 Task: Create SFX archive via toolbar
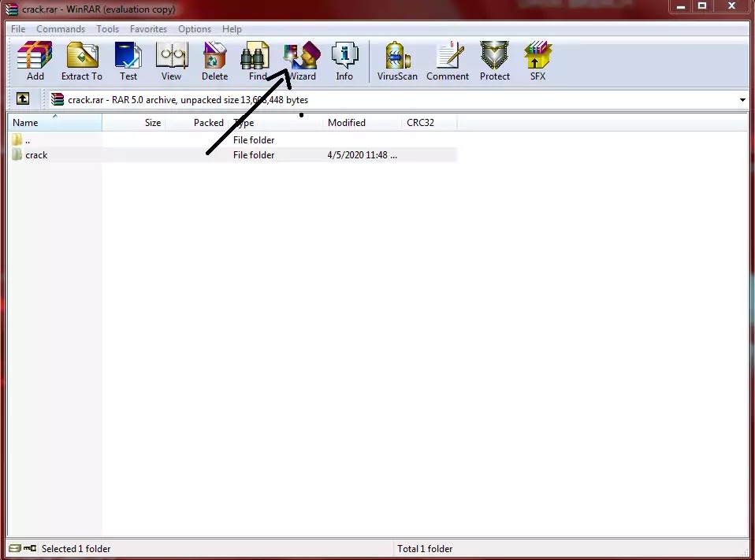point(537,61)
